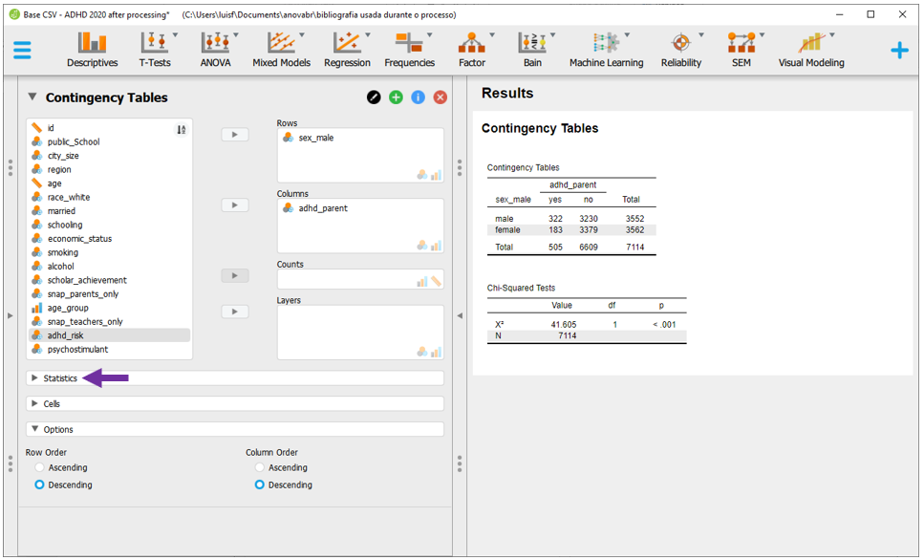Click the variable list sort icon
Screen dimensions: 924x560
pos(182,130)
